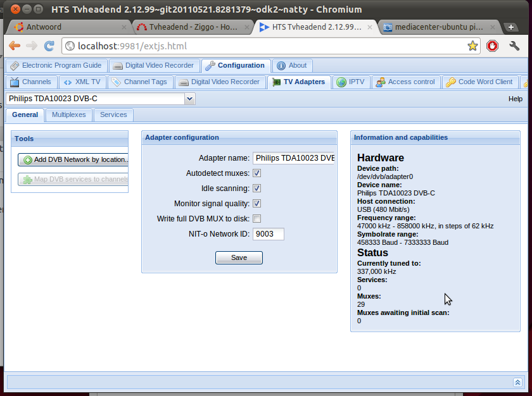This screenshot has height=396, width=532.
Task: Open the IPTV tab
Action: 351,82
